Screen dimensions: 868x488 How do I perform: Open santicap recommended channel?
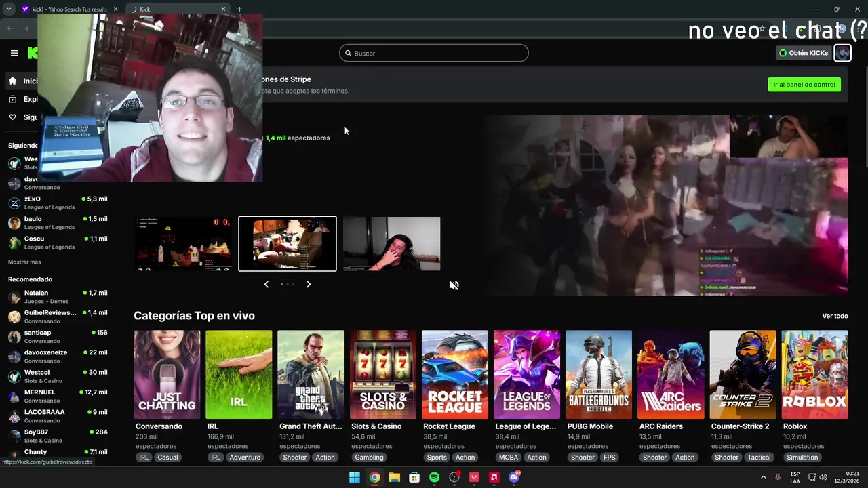[58, 337]
